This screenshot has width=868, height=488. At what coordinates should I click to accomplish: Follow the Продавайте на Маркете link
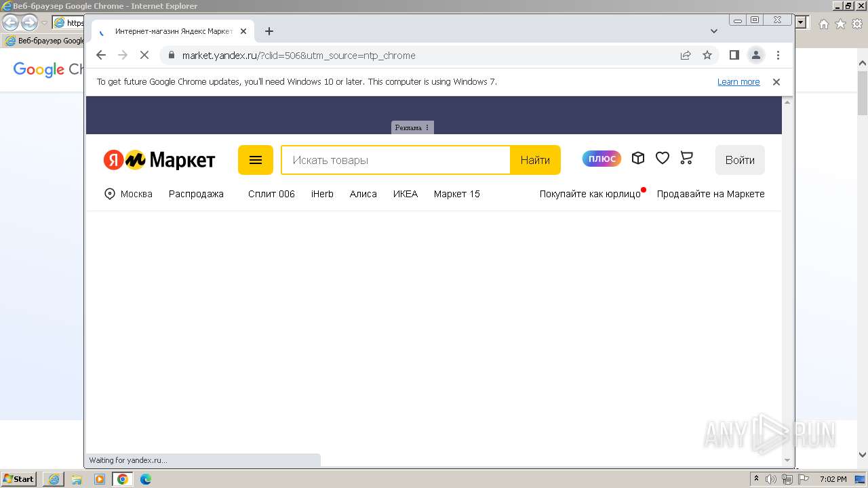(711, 194)
